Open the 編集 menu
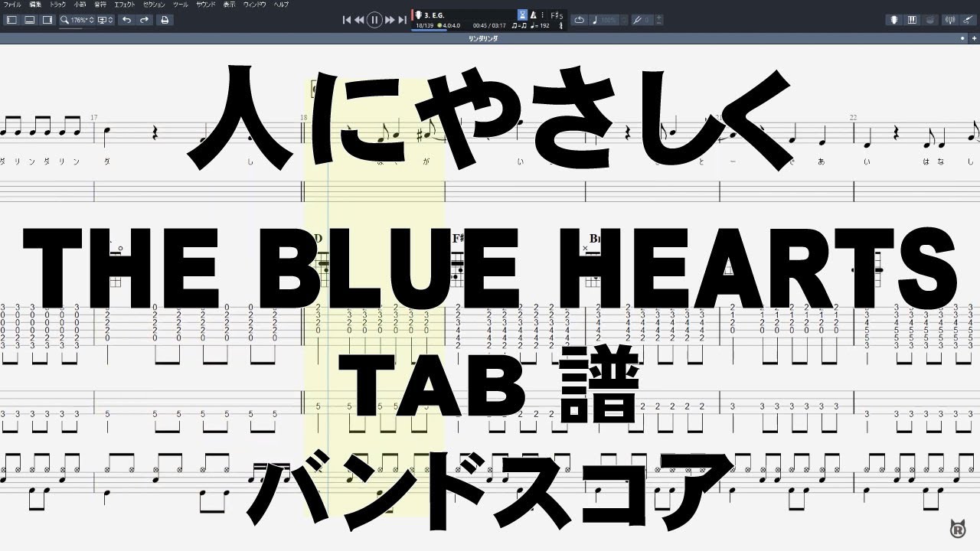 coord(34,5)
